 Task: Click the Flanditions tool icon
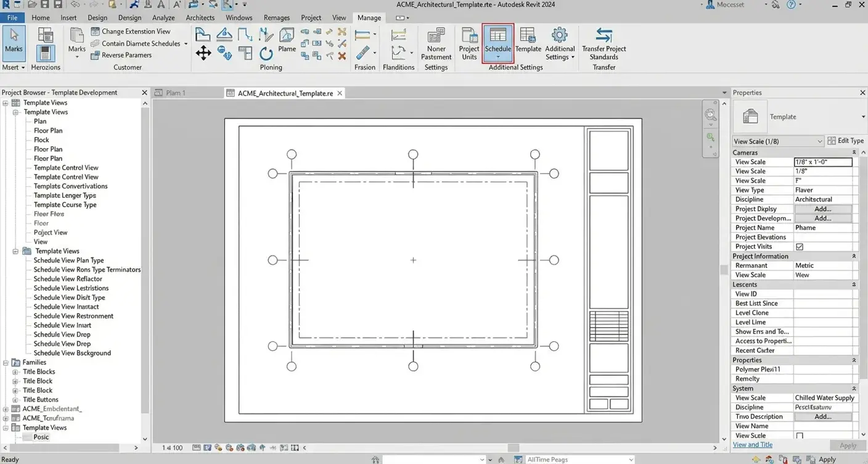399,52
